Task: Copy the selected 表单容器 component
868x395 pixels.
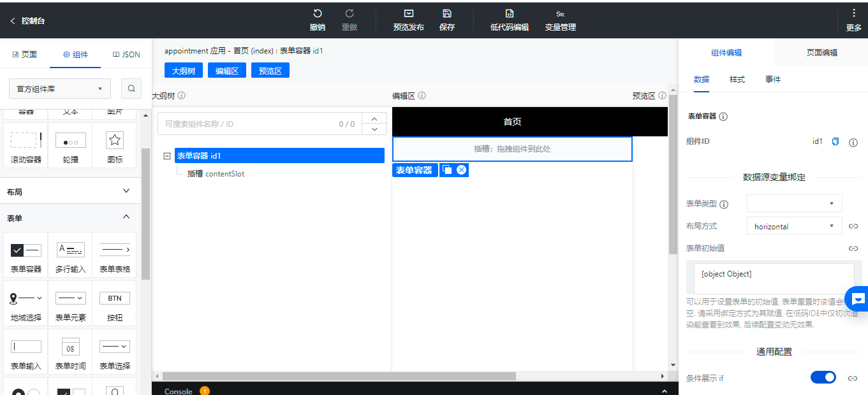Action: pyautogui.click(x=447, y=170)
